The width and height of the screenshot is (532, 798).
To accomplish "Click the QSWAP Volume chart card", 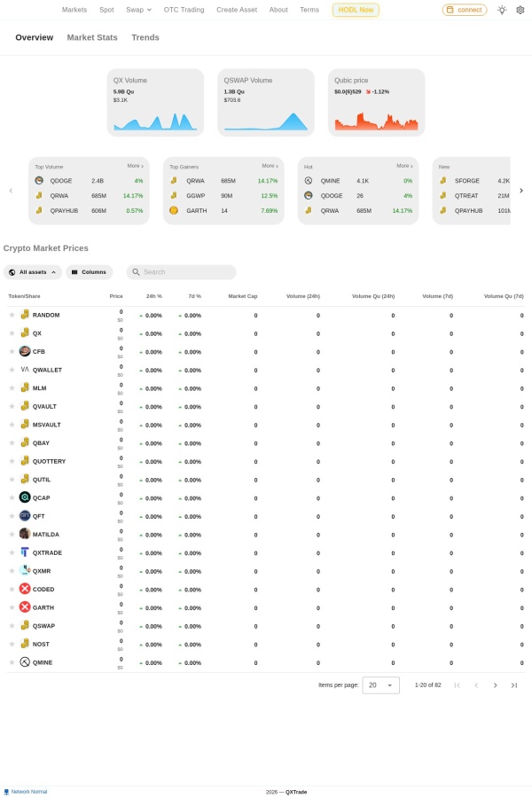I will pyautogui.click(x=266, y=103).
